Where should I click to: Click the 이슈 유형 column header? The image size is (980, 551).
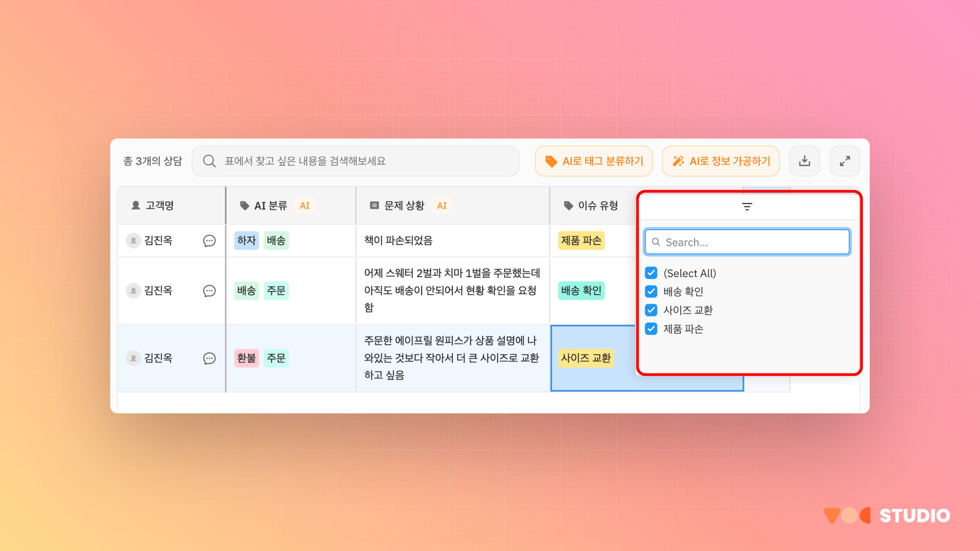pyautogui.click(x=598, y=206)
